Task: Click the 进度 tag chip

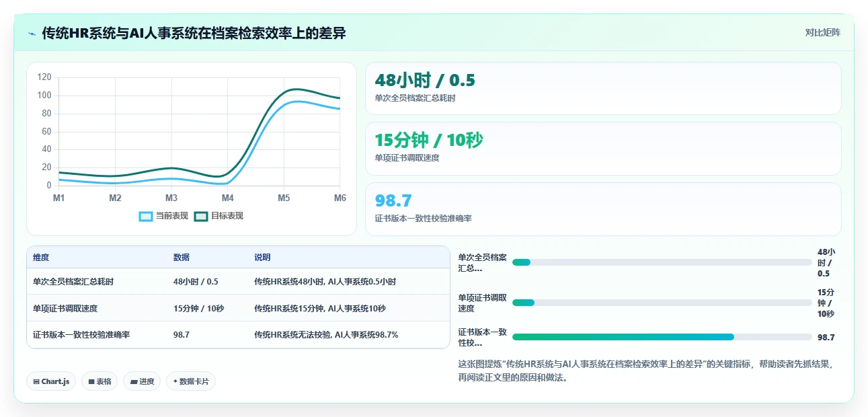Action: (142, 381)
